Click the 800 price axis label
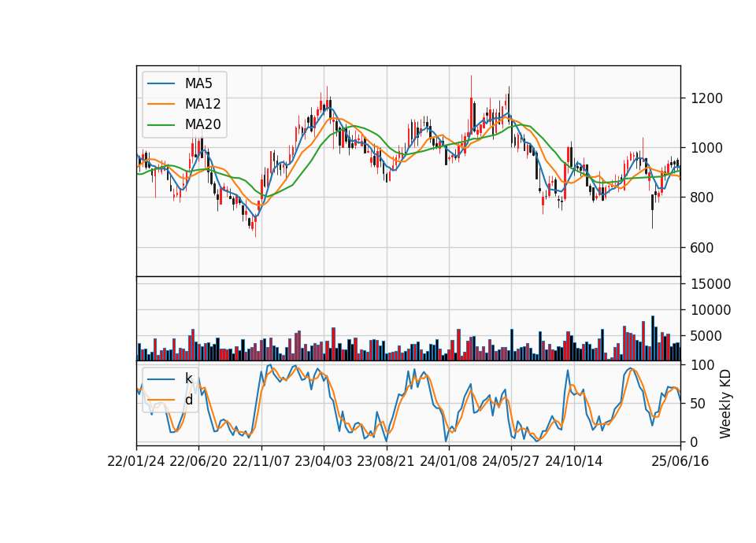Image resolution: width=756 pixels, height=543 pixels. [x=702, y=198]
